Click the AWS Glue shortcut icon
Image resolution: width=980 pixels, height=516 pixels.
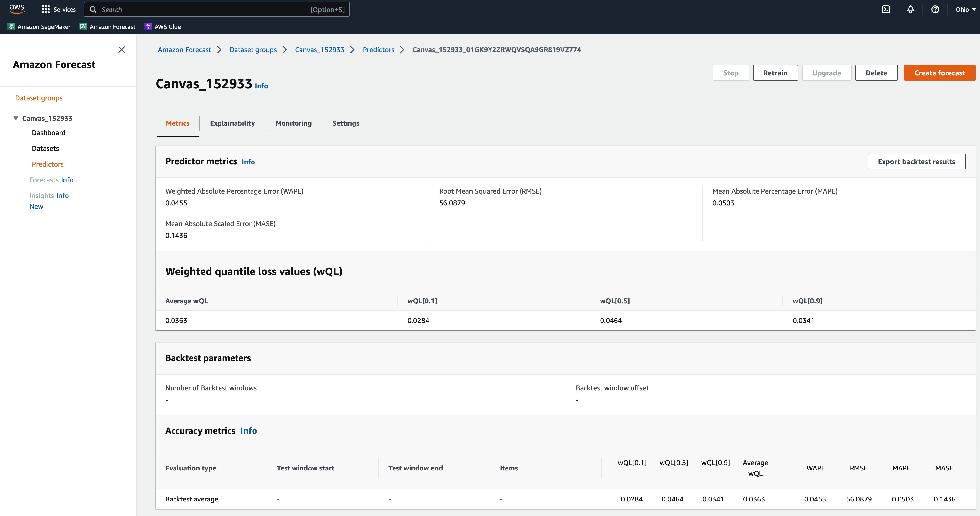pyautogui.click(x=148, y=27)
